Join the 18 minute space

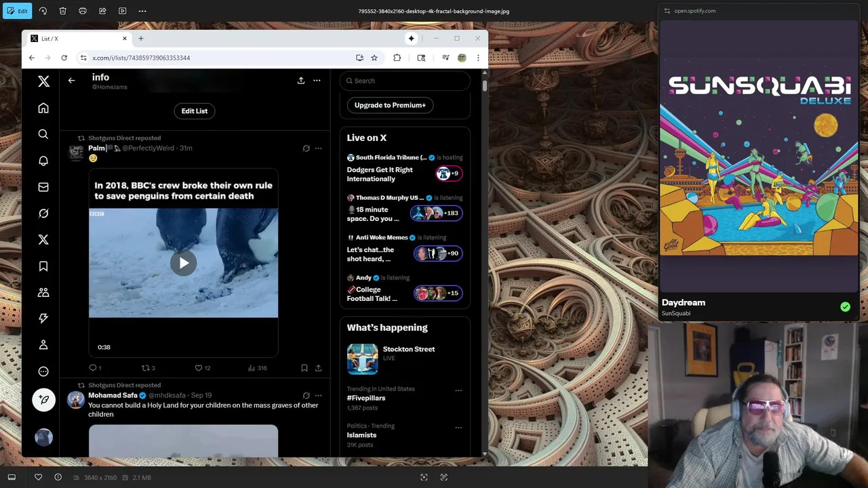(405, 209)
